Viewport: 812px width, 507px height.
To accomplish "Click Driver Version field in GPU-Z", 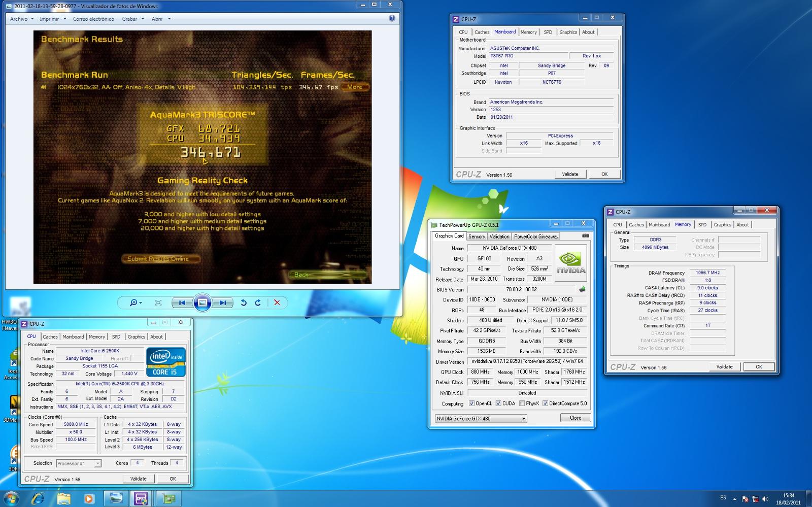I will [x=527, y=361].
